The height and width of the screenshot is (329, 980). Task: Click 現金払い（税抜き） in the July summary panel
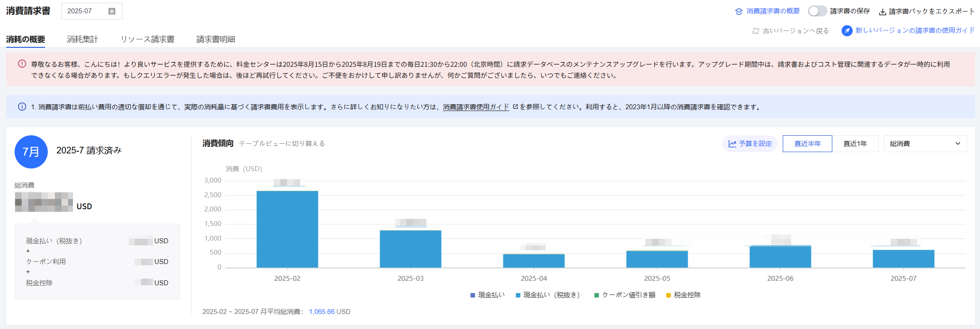54,241
